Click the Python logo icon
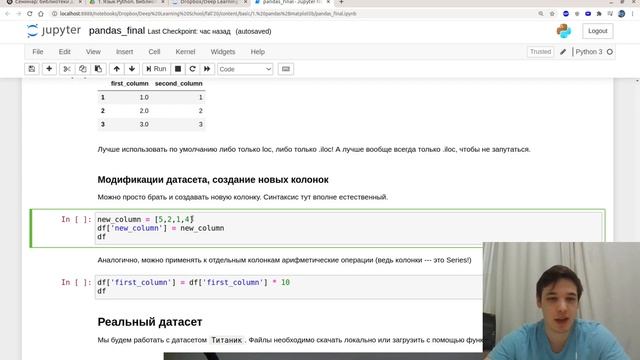Screen dimensions: 640x360 click(564, 31)
